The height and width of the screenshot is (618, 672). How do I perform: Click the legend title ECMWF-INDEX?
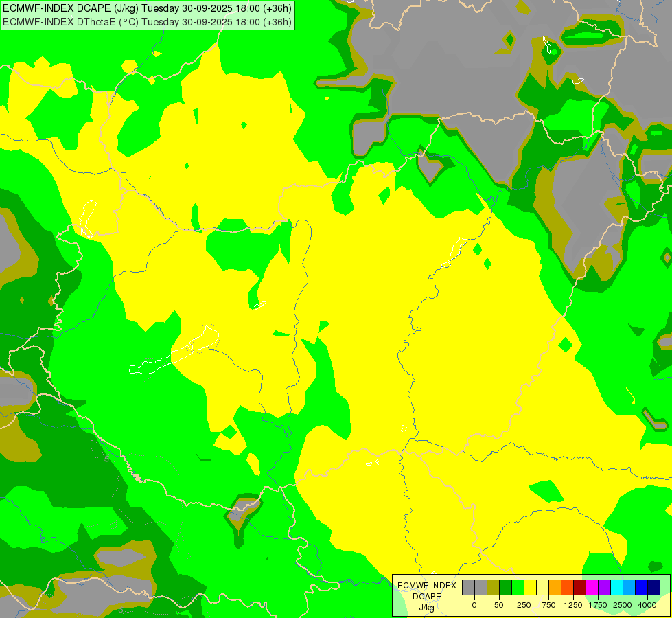427,586
